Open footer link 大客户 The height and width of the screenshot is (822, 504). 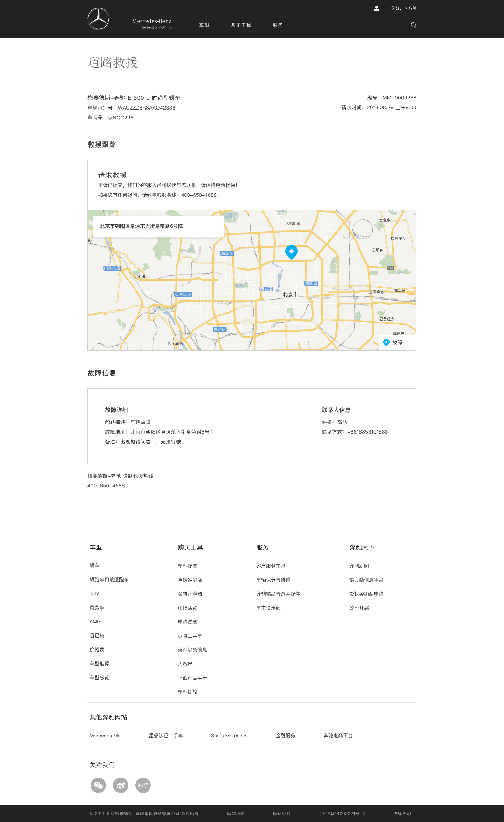click(x=185, y=664)
